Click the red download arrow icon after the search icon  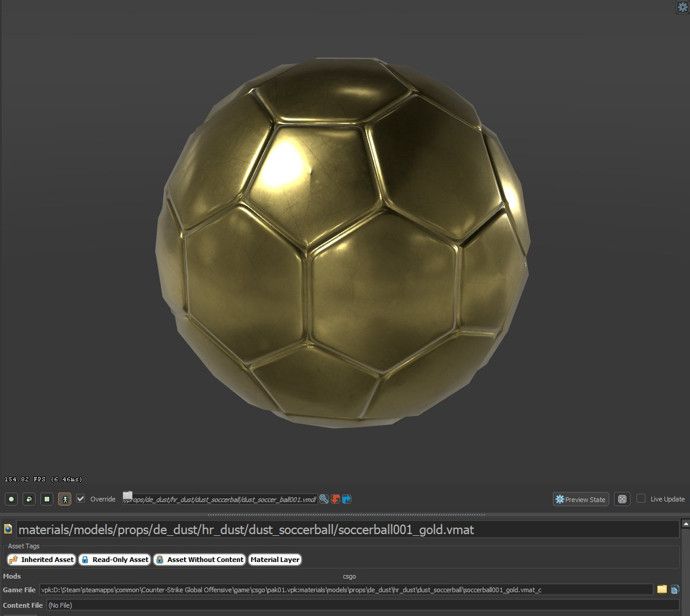(x=335, y=499)
